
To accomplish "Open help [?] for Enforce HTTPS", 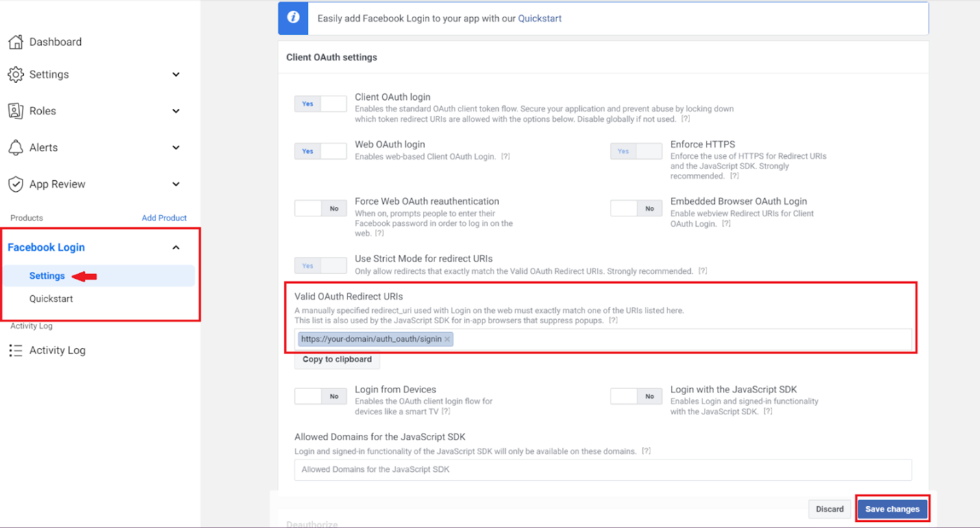I will click(x=734, y=175).
